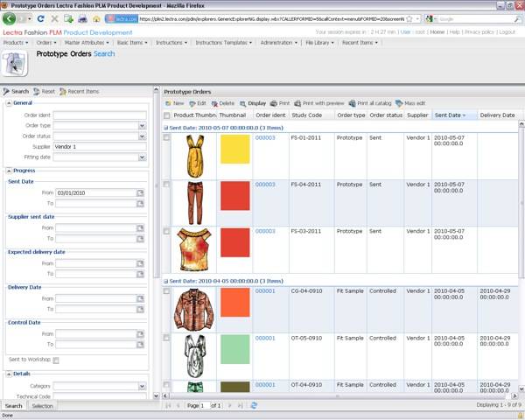The width and height of the screenshot is (525, 420).
Task: Click Print all catalog button
Action: (370, 103)
